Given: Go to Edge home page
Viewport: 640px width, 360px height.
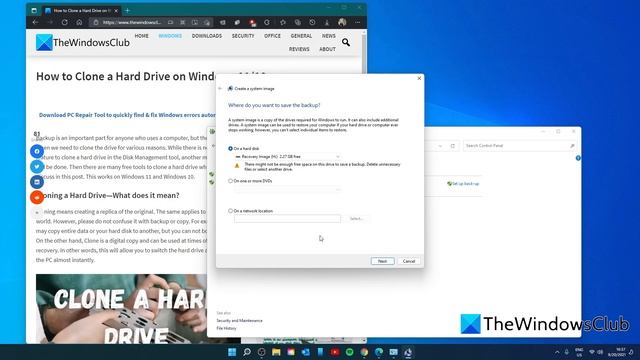Looking at the screenshot, I should tap(79, 22).
